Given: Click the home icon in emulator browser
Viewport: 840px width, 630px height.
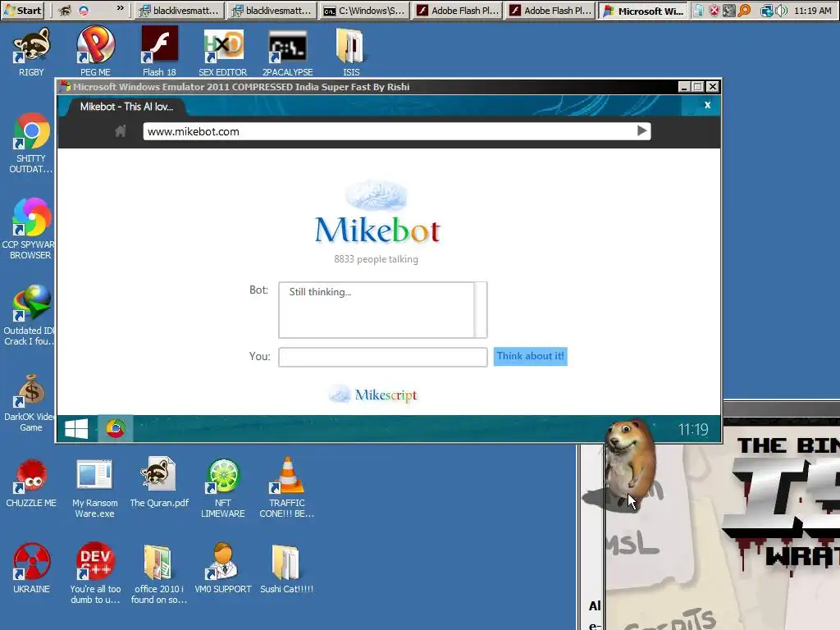Looking at the screenshot, I should (x=121, y=131).
